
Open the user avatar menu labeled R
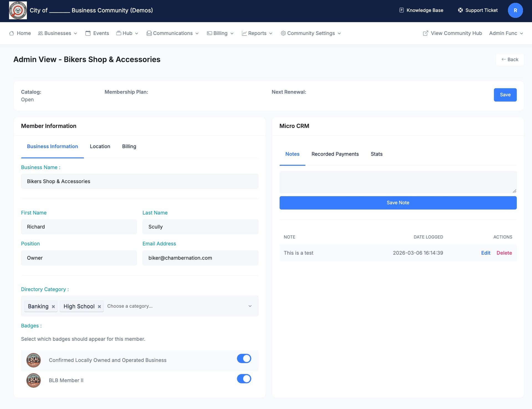(515, 10)
